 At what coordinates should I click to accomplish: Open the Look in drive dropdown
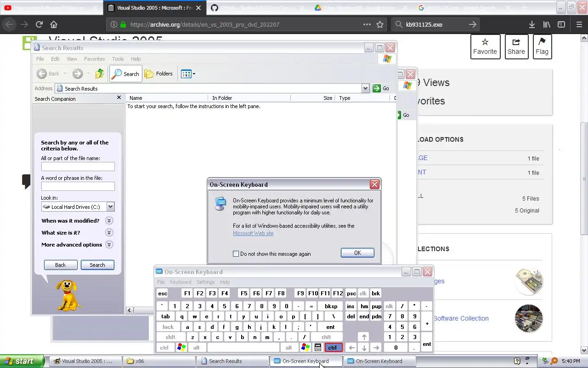click(x=110, y=207)
